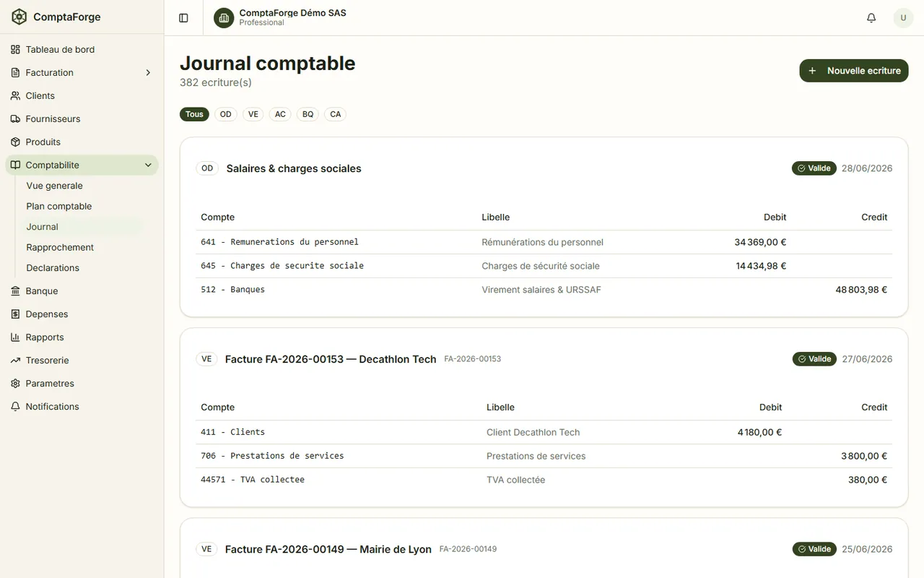
Task: Open Facture FA-2026-00149 Mairie de Lyon entry
Action: 328,549
